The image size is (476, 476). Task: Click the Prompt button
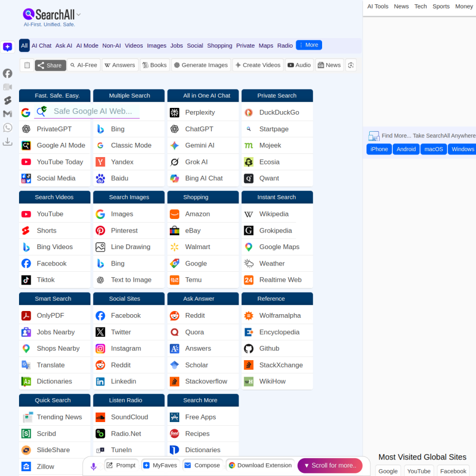tap(122, 465)
